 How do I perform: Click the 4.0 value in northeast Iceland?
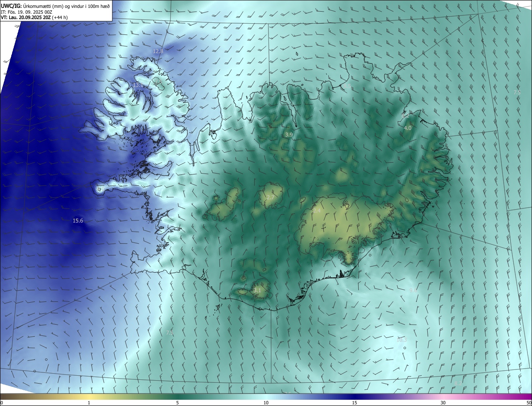coord(408,128)
